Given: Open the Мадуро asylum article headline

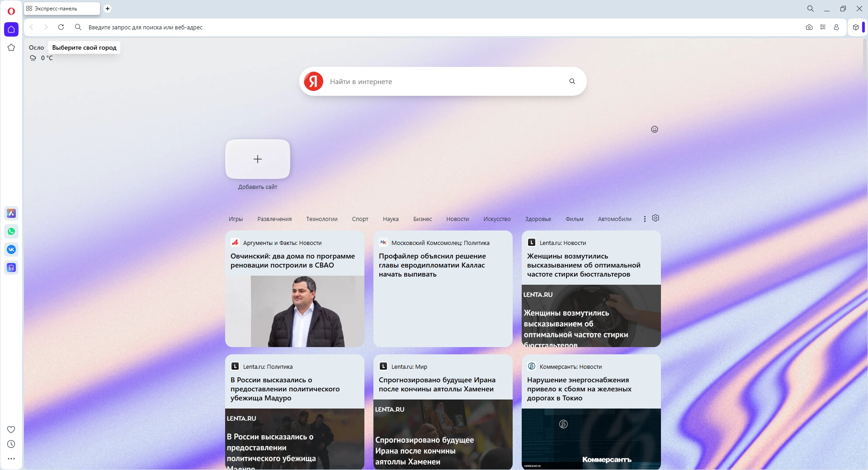Looking at the screenshot, I should [x=285, y=389].
